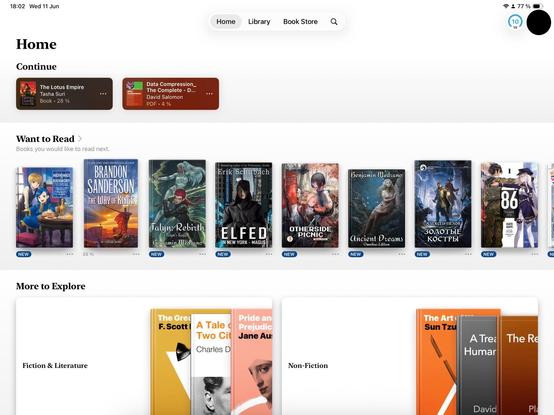Tap NEW badge under Otherside Picnic
This screenshot has width=554, height=415.
pos(289,254)
